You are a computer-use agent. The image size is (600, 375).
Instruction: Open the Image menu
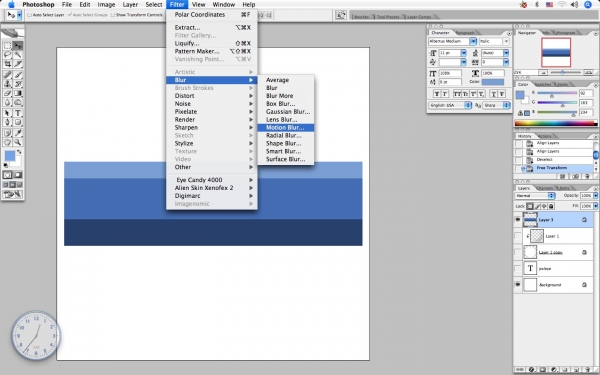tap(106, 5)
